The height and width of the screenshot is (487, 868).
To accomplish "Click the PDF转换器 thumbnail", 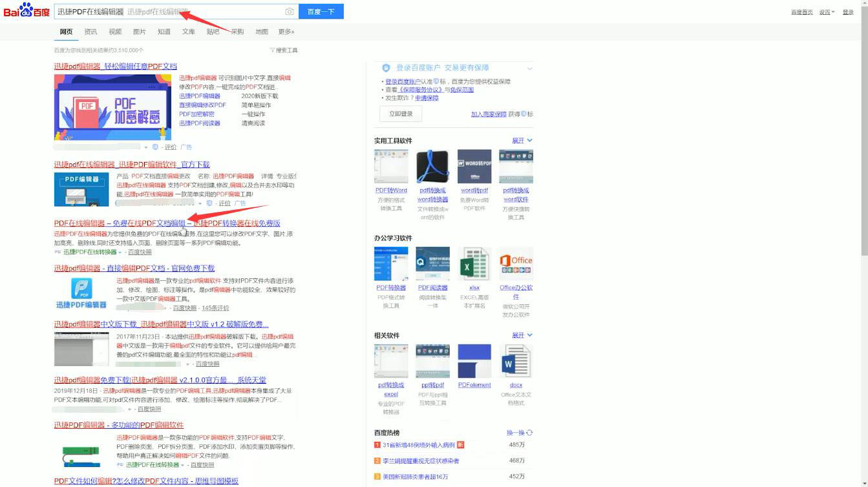I will [x=391, y=264].
